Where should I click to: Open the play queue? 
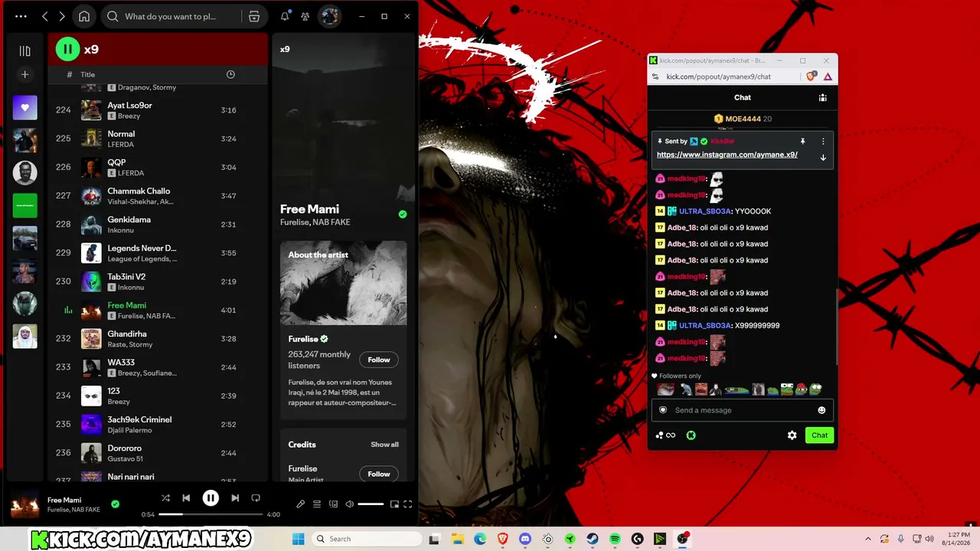click(317, 504)
